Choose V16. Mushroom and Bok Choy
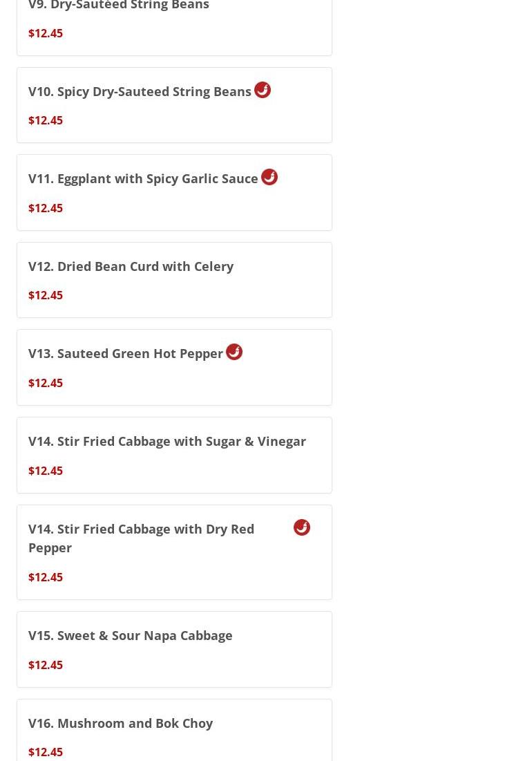 (x=120, y=723)
